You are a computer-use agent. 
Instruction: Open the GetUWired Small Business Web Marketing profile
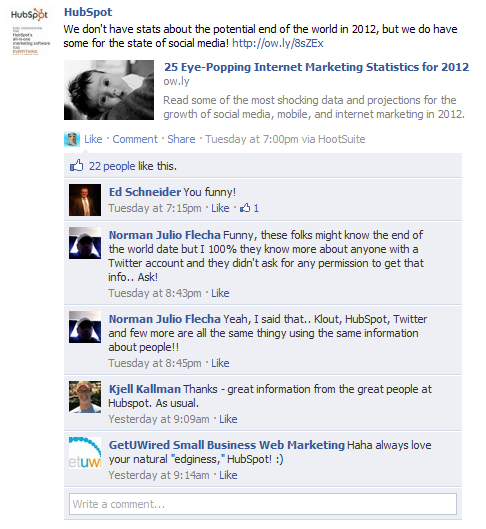(x=227, y=445)
